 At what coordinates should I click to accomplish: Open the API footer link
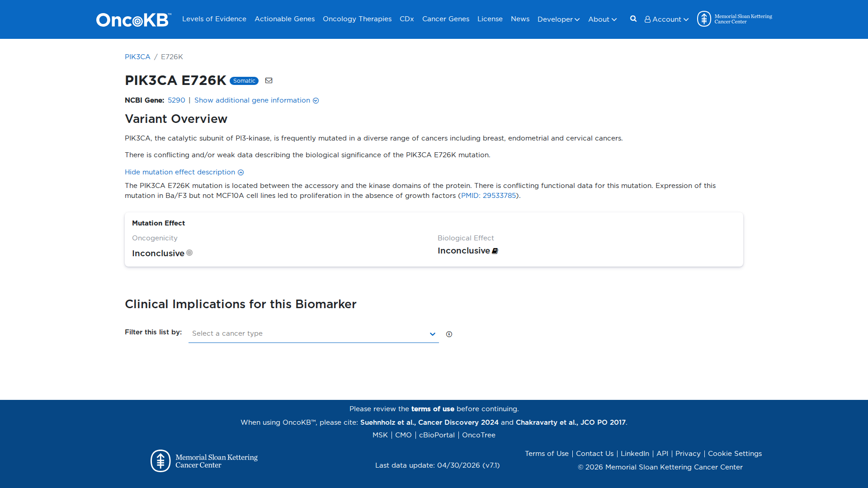[x=662, y=454]
